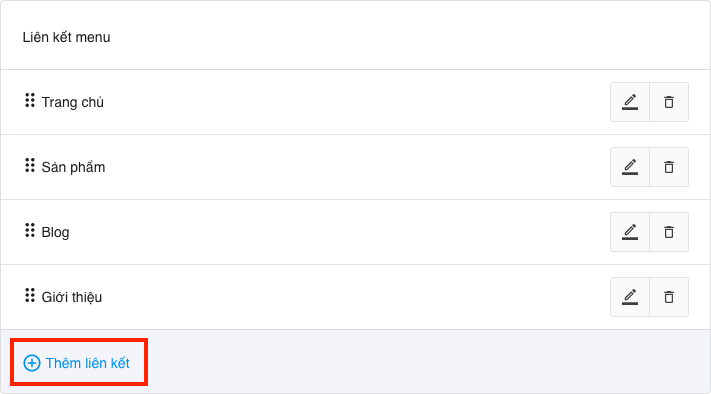Image resolution: width=711 pixels, height=394 pixels.
Task: Select the Trang chủ menu item label
Action: [x=73, y=102]
